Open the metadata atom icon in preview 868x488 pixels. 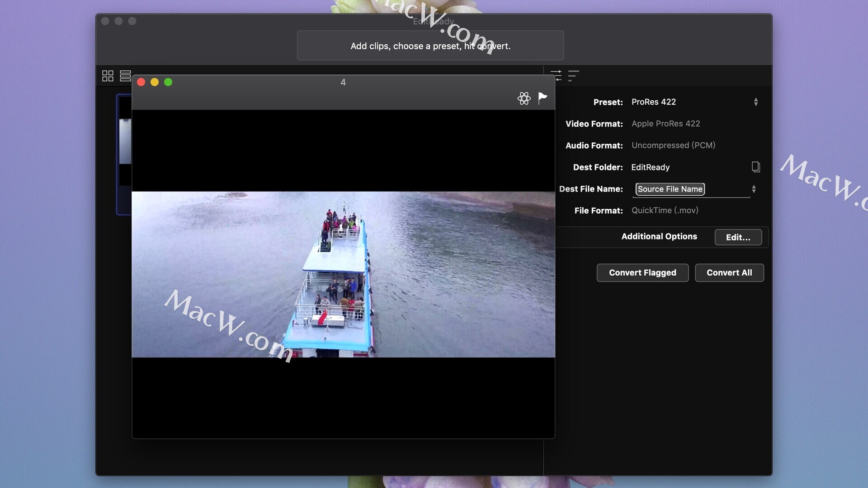point(524,98)
